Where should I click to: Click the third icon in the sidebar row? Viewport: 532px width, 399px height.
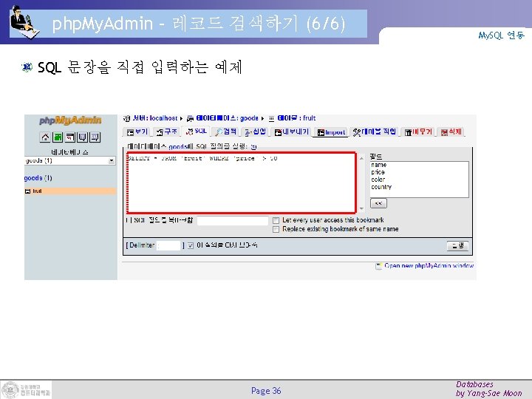70,137
